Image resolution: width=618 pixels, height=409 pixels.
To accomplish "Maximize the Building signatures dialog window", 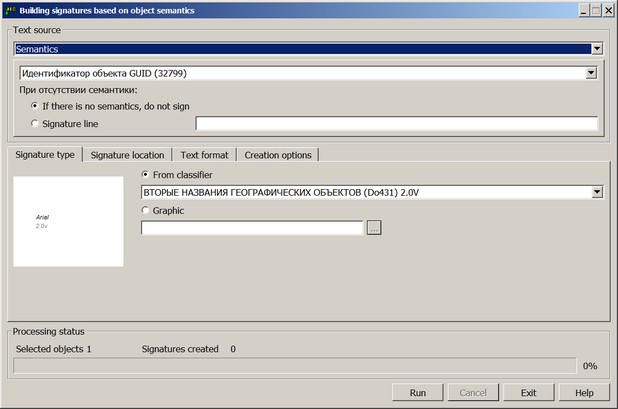I will tap(594, 10).
